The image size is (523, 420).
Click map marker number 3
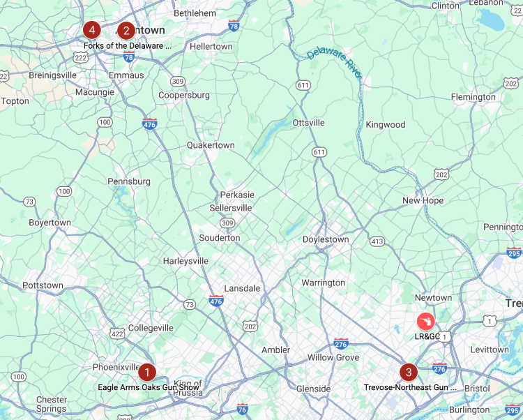click(x=409, y=372)
